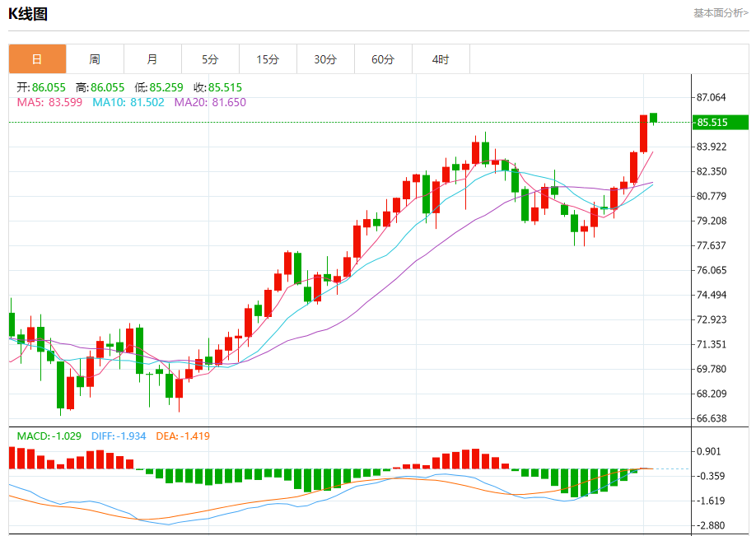Viewport: 756px width, 536px height.
Task: Click the 87.064 price axis label
Action: (712, 97)
